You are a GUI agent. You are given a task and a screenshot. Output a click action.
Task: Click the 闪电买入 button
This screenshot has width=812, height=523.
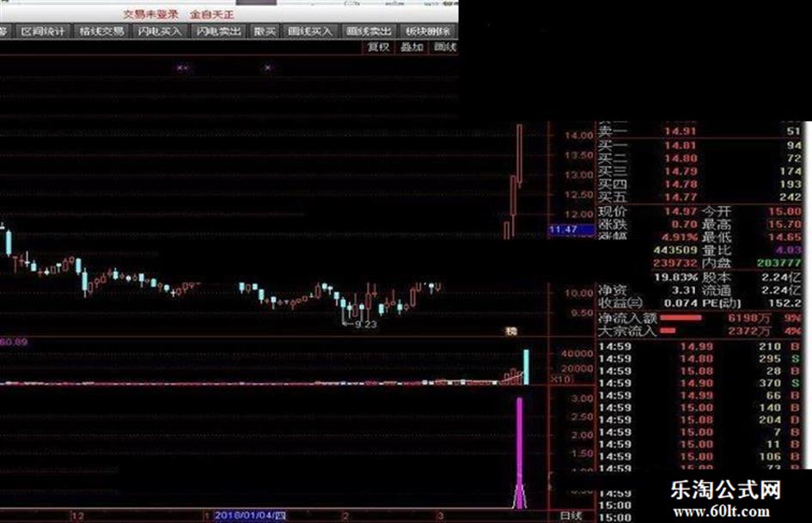(160, 32)
